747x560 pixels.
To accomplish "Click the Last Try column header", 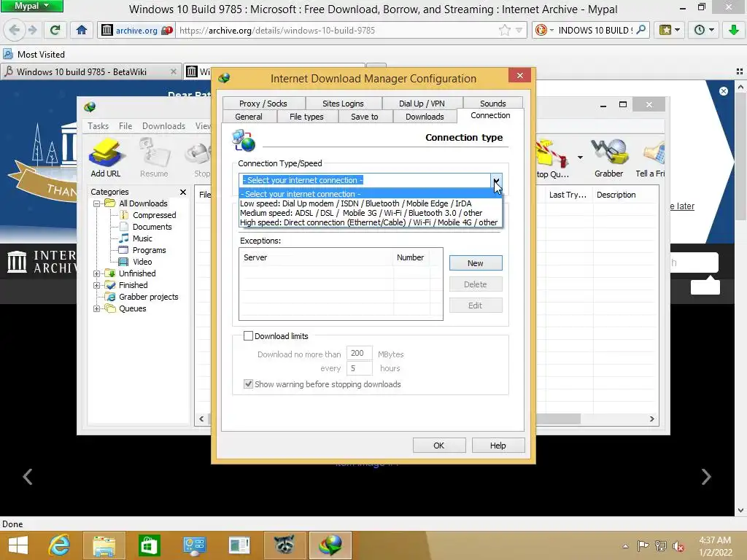I will coord(567,195).
